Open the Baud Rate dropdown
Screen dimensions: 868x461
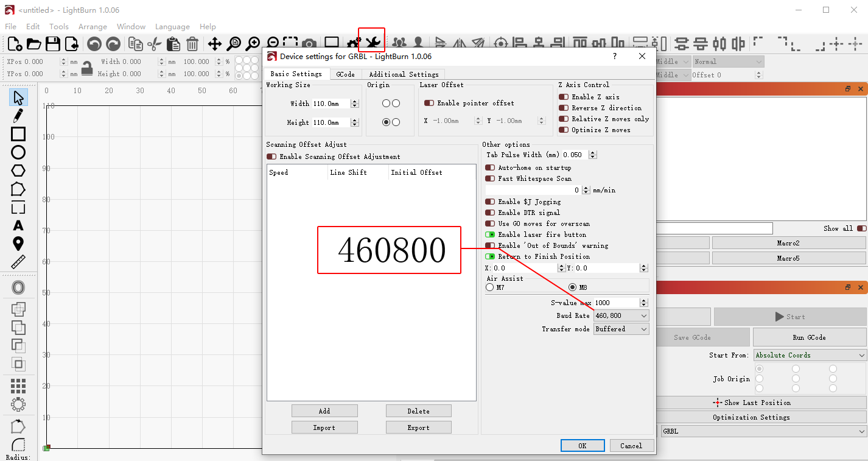[621, 315]
